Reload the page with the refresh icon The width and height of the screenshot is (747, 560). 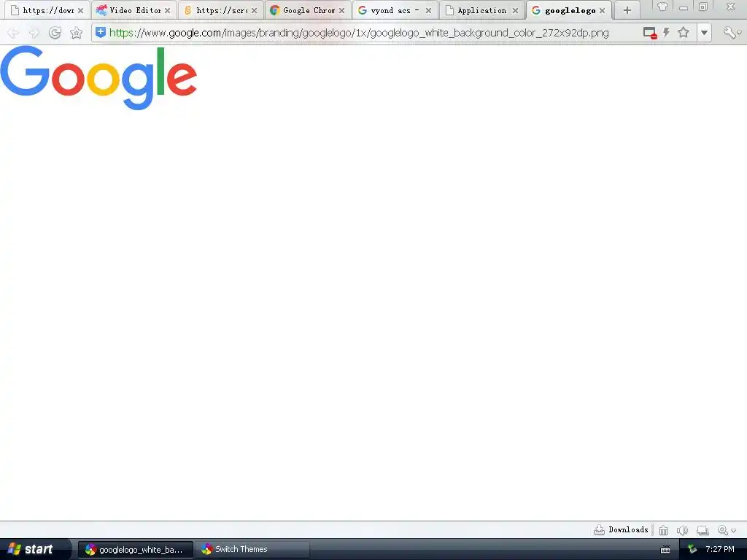click(55, 33)
